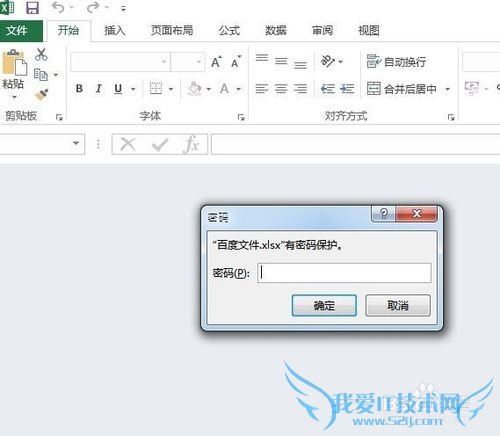
Task: Open the Font Color dropdown arrow
Action: click(x=239, y=89)
